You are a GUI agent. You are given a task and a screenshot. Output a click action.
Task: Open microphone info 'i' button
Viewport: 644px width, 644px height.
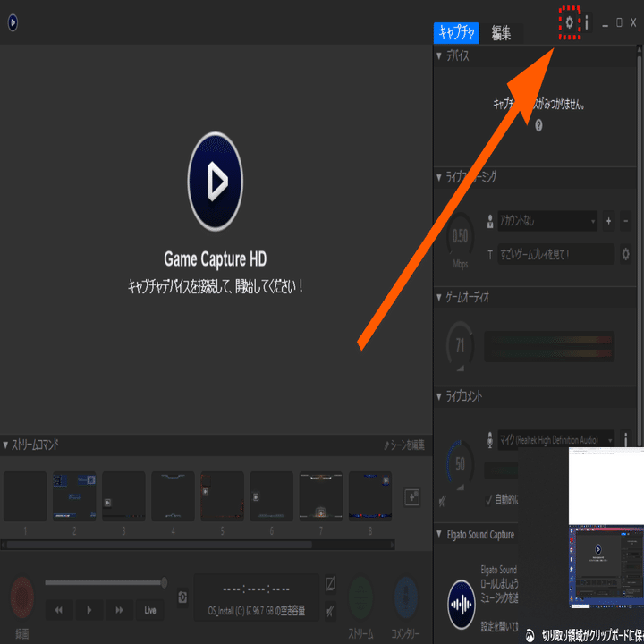pos(625,440)
